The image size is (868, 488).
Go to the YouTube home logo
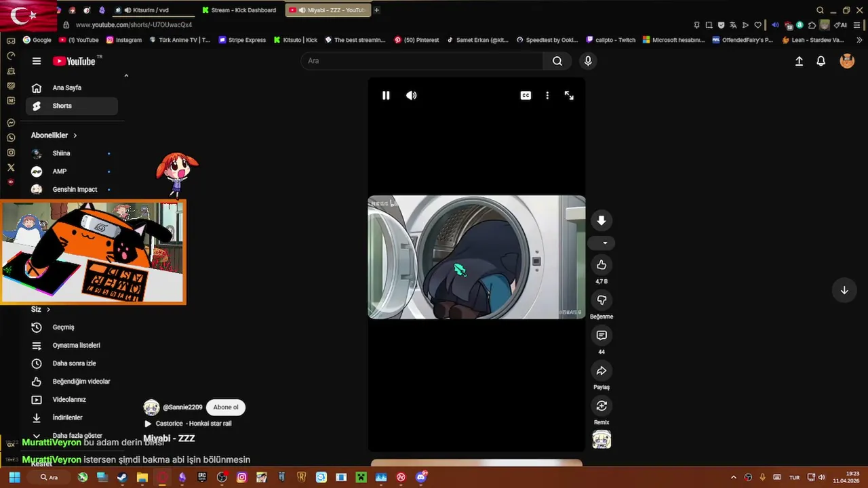75,61
